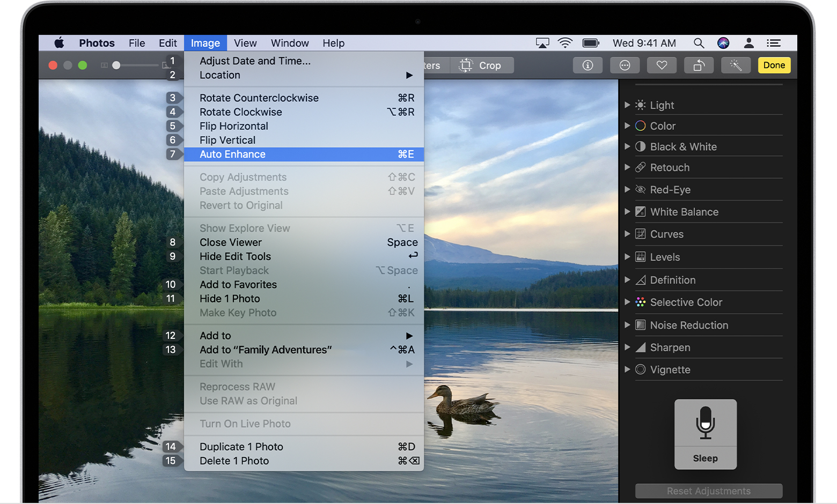This screenshot has width=837, height=504.
Task: Click the zoom slider handle
Action: pos(116,65)
